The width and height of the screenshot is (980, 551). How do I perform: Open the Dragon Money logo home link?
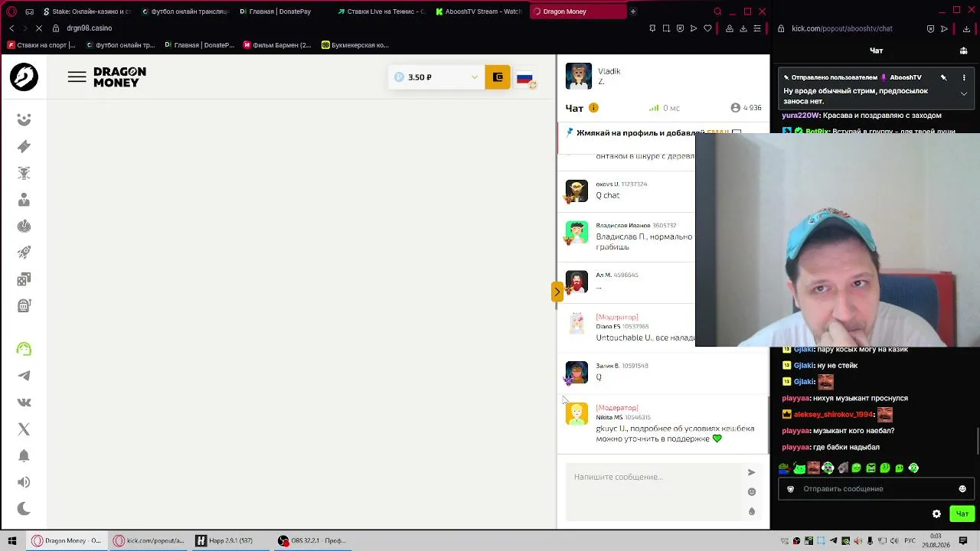[119, 77]
